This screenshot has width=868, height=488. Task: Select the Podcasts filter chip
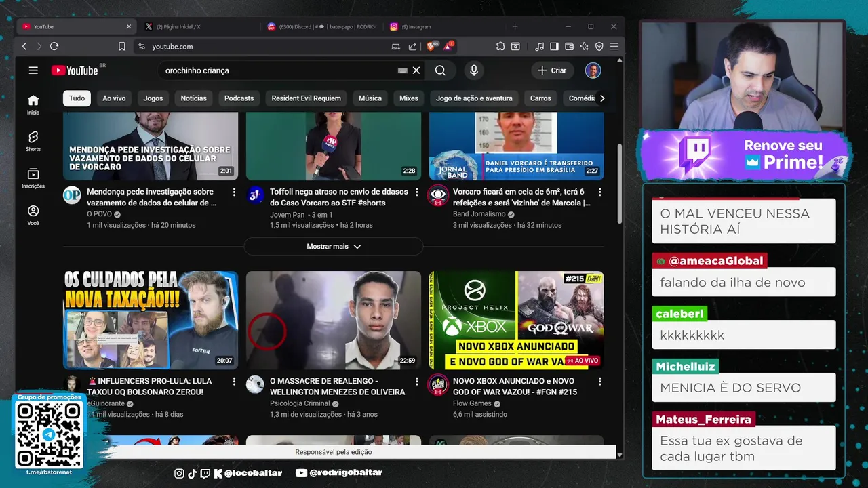click(x=239, y=98)
